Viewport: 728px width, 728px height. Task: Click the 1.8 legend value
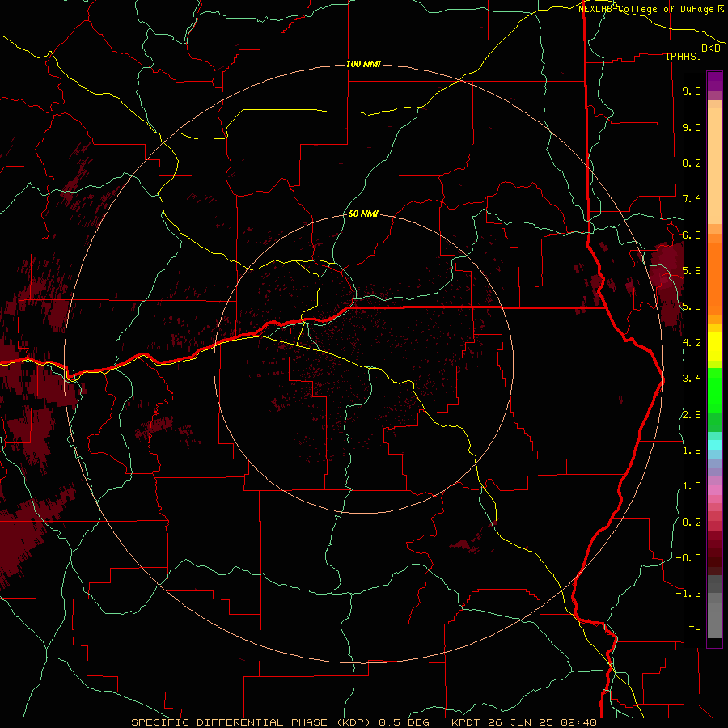pyautogui.click(x=692, y=451)
